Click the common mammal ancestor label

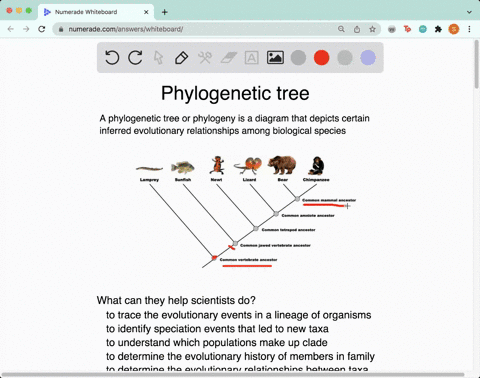click(x=329, y=200)
